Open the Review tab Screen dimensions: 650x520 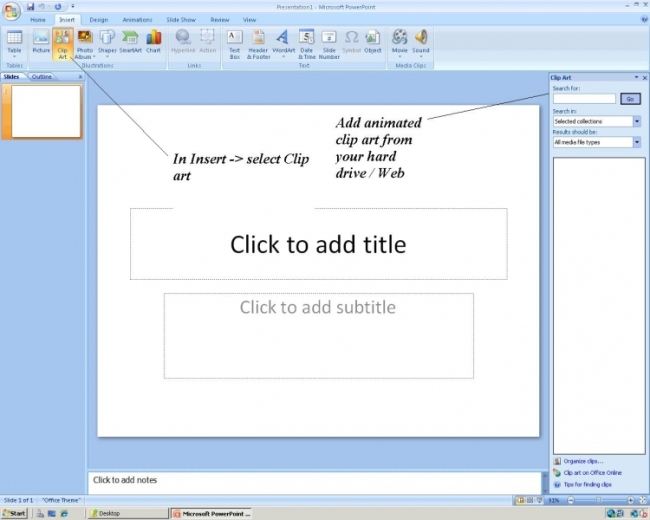220,19
